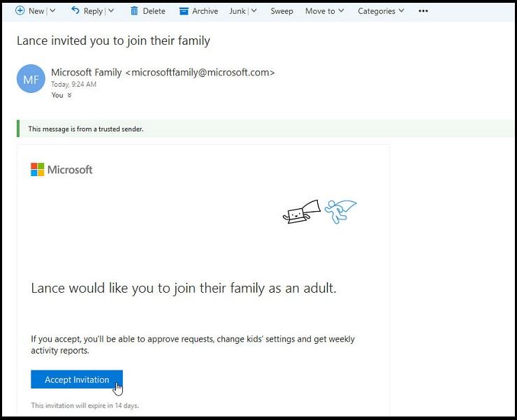This screenshot has width=517, height=420.
Task: Click the Delete label in the toolbar
Action: pyautogui.click(x=154, y=11)
